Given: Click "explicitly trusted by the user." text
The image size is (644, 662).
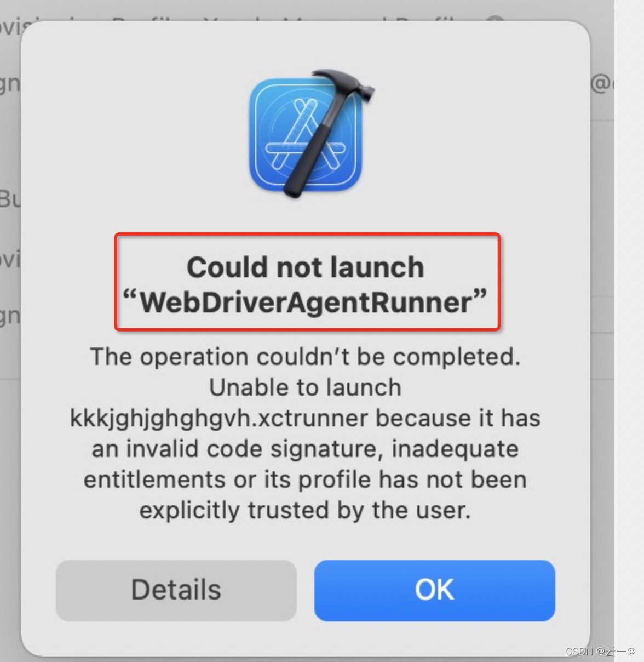Looking at the screenshot, I should coord(305,510).
